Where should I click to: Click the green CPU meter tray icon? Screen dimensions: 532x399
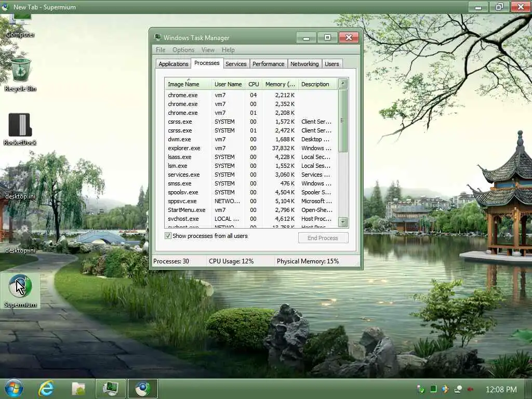(433, 389)
